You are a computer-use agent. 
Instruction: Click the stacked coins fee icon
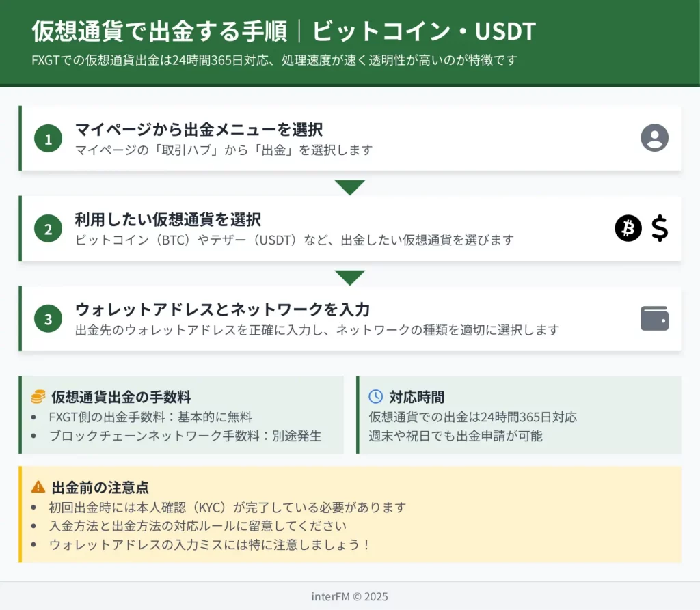click(x=38, y=397)
